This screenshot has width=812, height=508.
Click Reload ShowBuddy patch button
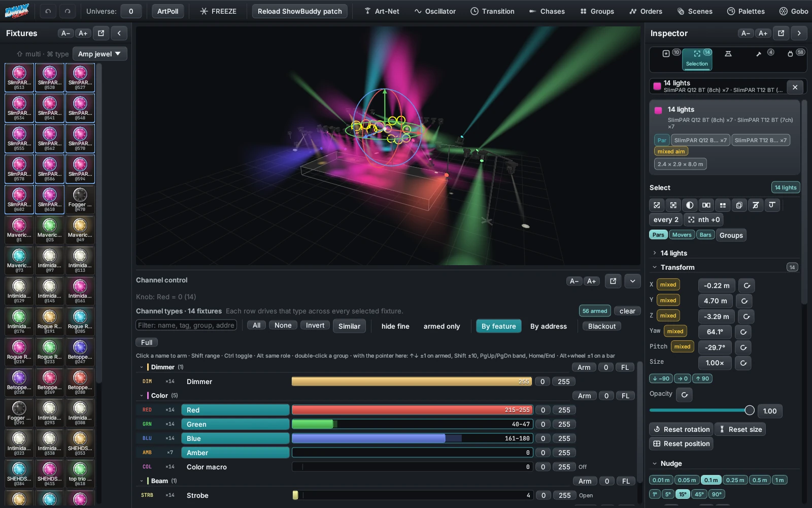[x=300, y=11]
